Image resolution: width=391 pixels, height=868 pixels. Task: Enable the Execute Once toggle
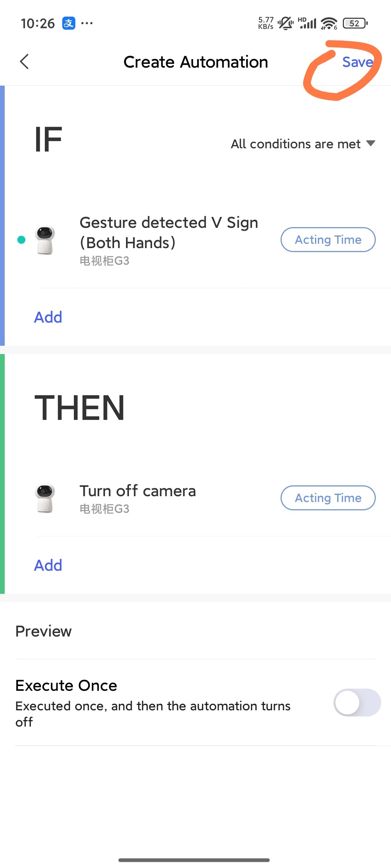357,702
